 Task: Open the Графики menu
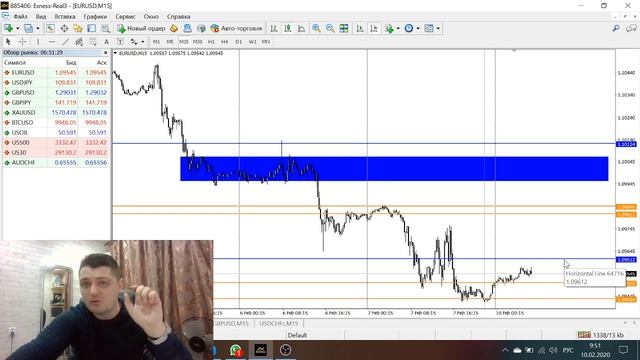tap(95, 17)
